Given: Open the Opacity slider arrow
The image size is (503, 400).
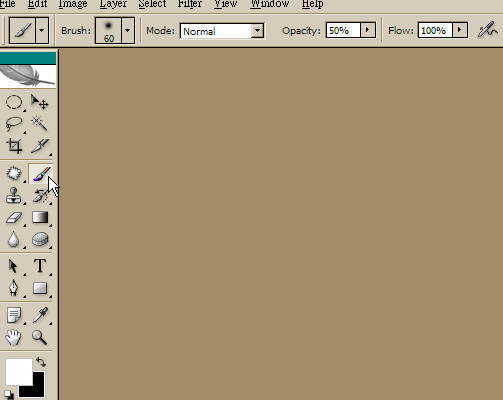Looking at the screenshot, I should coord(368,30).
